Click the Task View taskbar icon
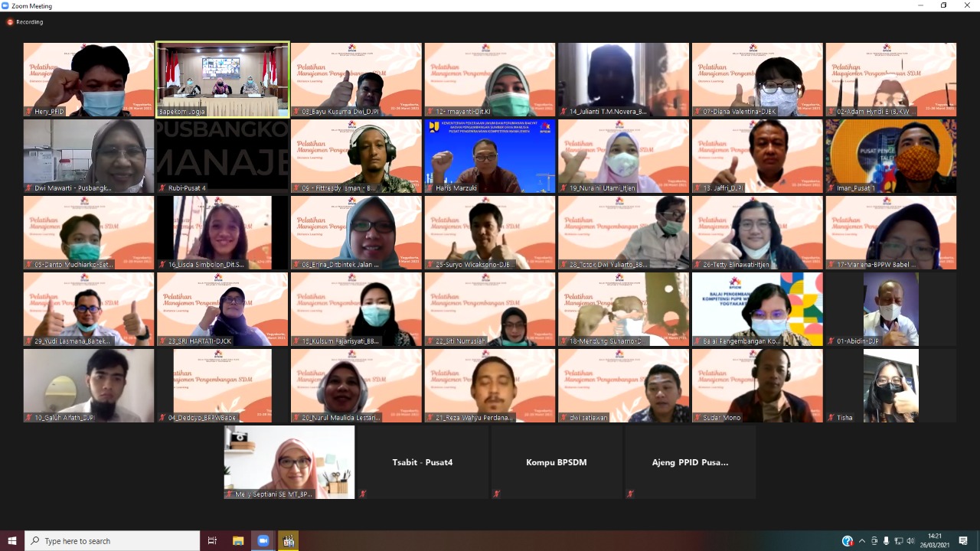The height and width of the screenshot is (551, 980). point(213,540)
